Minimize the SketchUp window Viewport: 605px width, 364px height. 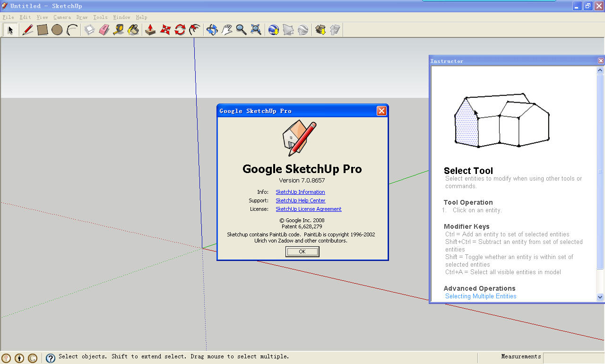tap(578, 6)
